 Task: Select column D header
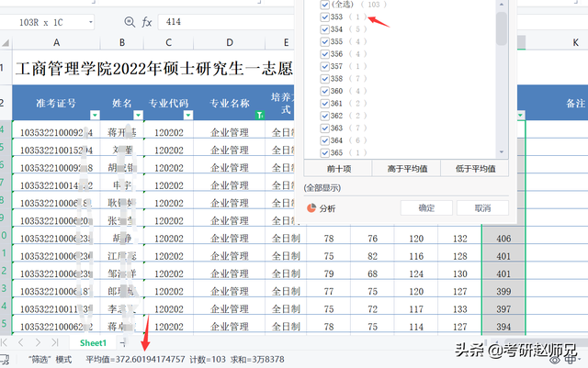(230, 43)
